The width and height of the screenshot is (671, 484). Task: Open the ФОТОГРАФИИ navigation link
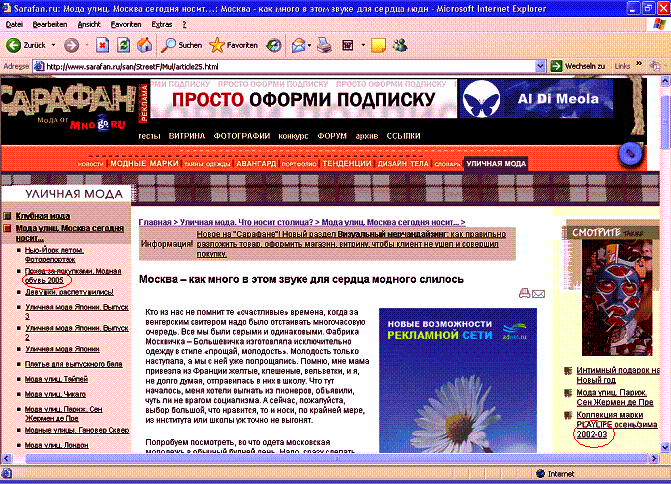pos(241,136)
